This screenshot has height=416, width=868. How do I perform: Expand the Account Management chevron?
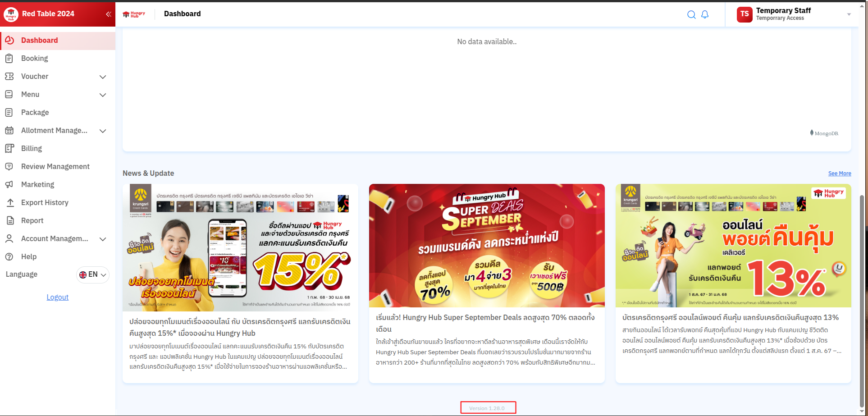103,239
